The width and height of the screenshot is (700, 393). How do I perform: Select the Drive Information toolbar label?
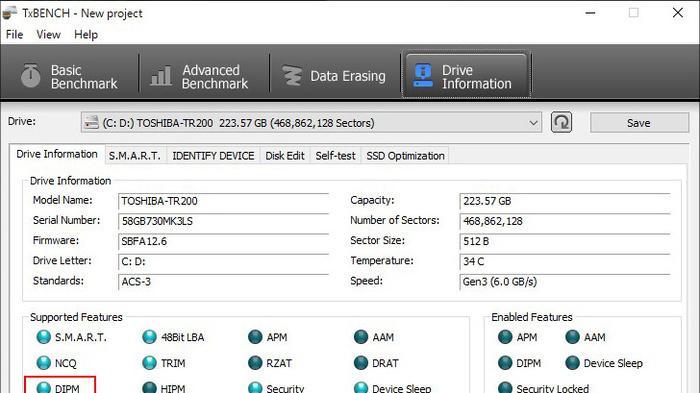(476, 77)
